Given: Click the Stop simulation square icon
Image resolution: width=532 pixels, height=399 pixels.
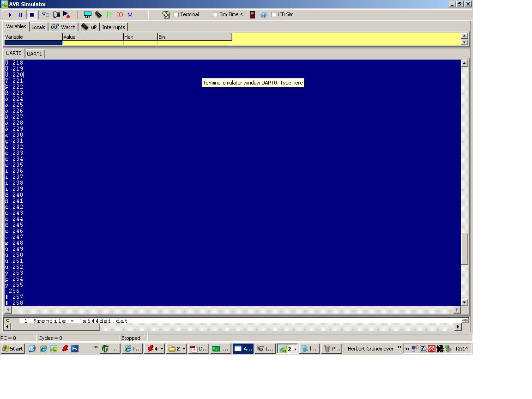Looking at the screenshot, I should (x=32, y=15).
